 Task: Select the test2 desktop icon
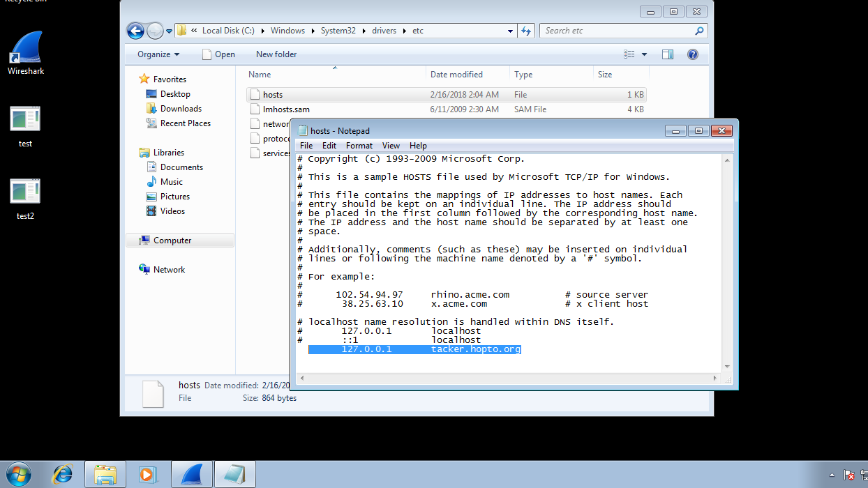coord(25,199)
